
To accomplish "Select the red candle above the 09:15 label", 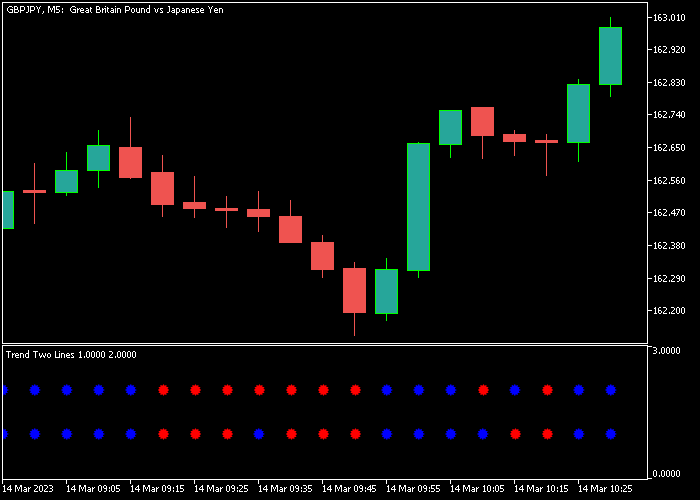I will 130,162.
